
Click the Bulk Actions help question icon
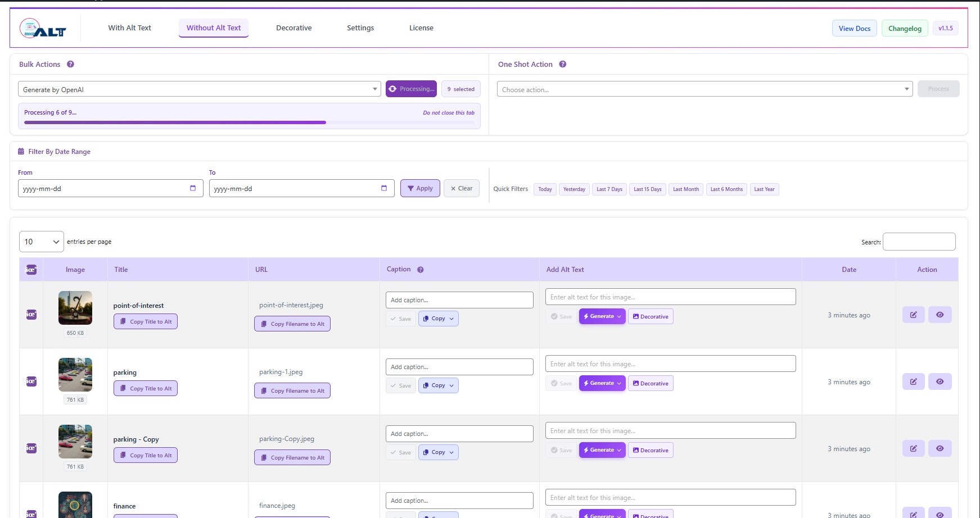click(70, 64)
